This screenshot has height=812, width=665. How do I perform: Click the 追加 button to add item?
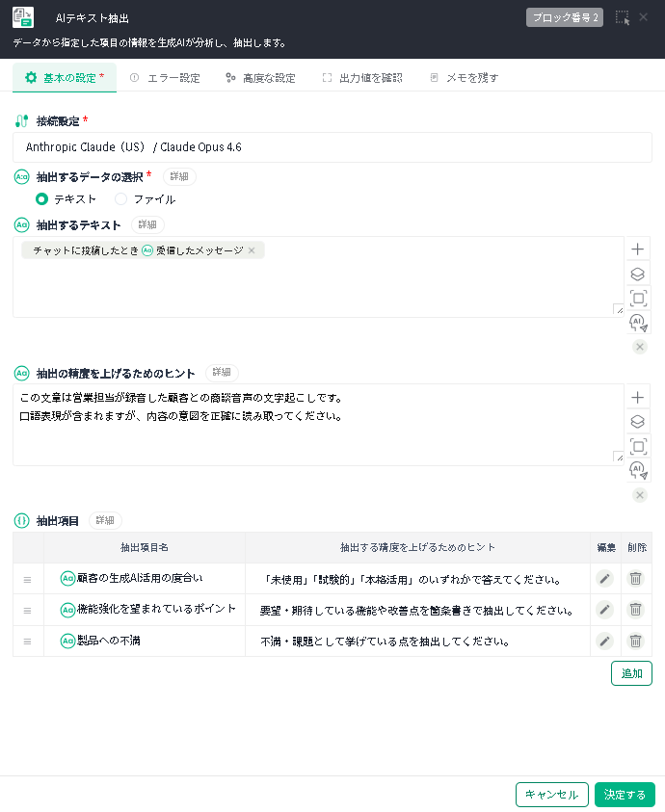[x=631, y=673]
